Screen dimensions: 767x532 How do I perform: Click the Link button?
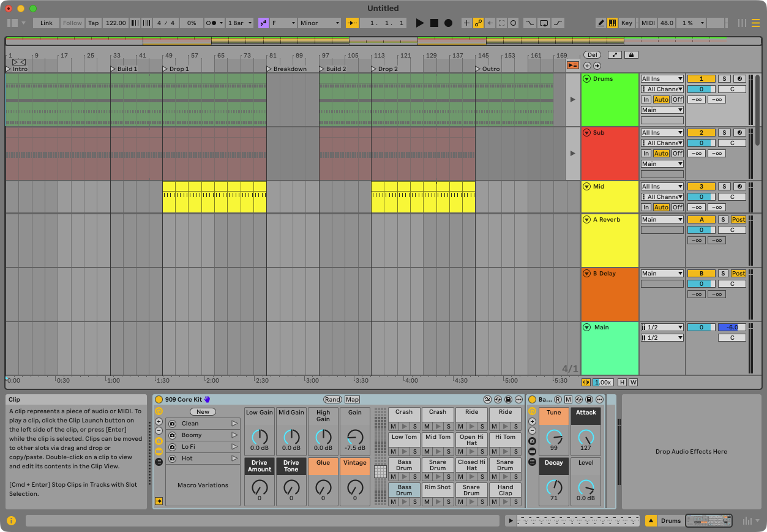tap(47, 23)
